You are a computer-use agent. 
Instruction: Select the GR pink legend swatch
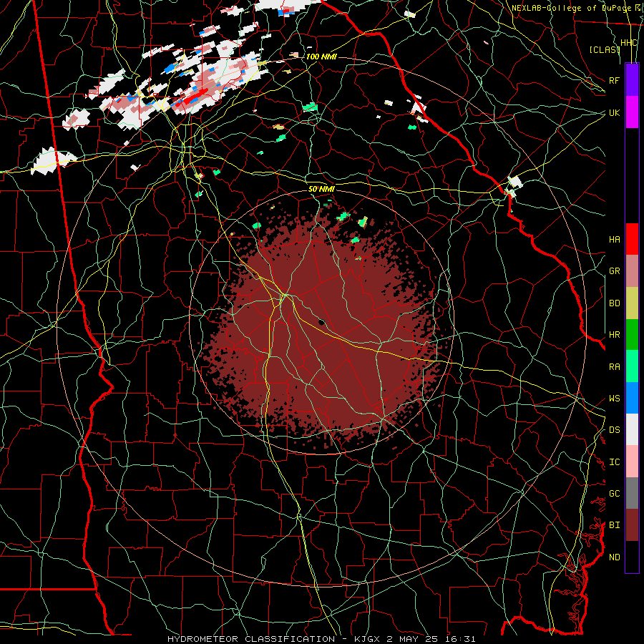(x=632, y=271)
